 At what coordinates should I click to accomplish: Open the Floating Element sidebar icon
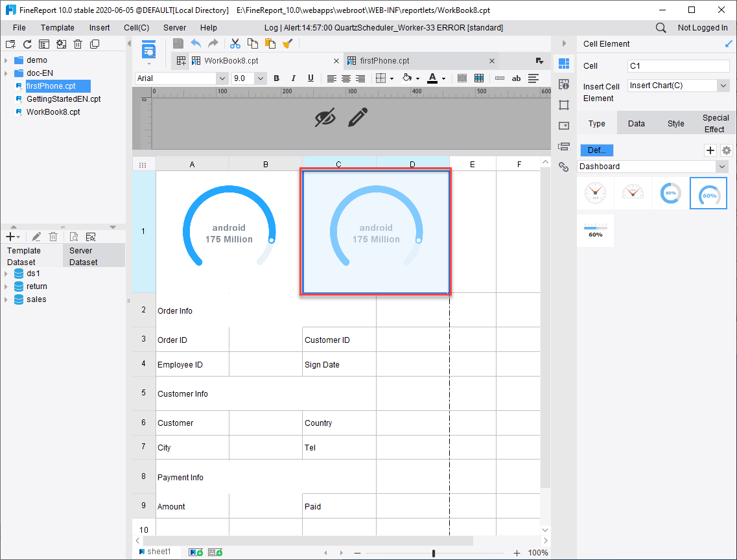pyautogui.click(x=564, y=105)
